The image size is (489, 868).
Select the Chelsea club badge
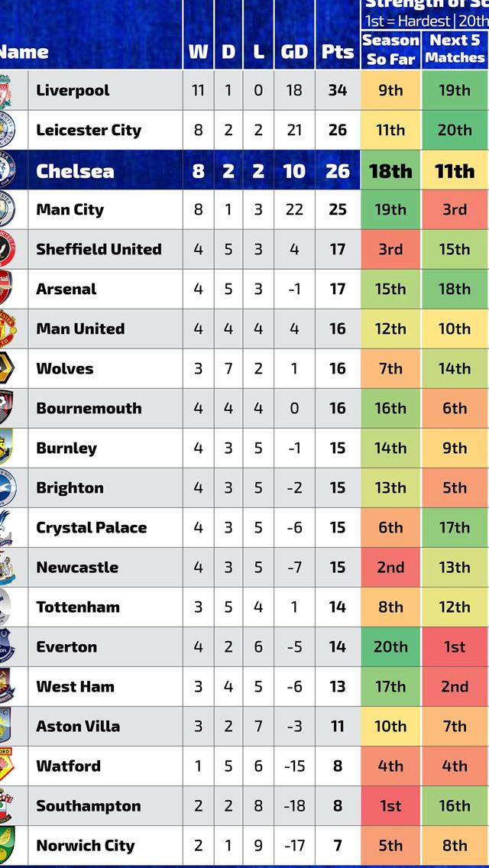pos(6,170)
